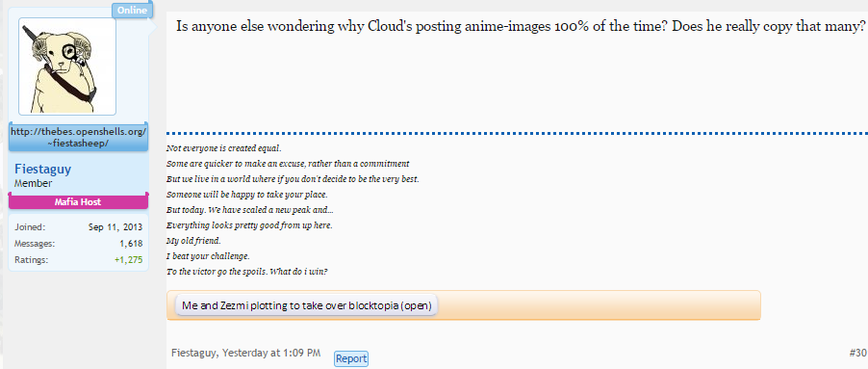Image resolution: width=868 pixels, height=369 pixels.
Task: Open the #30 post permalink
Action: coord(856,353)
